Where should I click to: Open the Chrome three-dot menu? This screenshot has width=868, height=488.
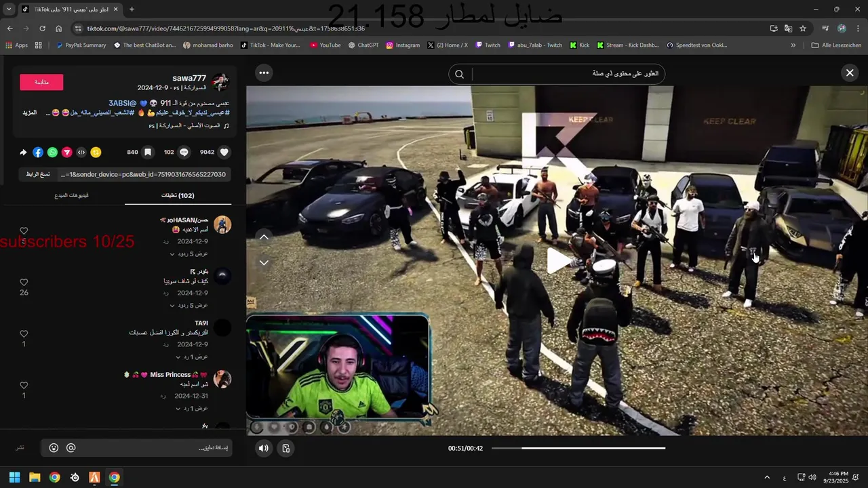click(x=859, y=28)
